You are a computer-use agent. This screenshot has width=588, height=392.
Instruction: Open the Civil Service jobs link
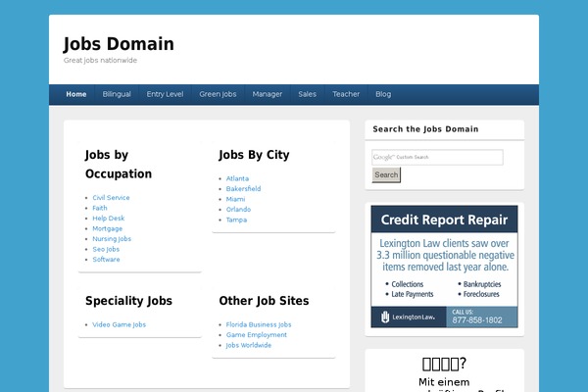click(111, 198)
